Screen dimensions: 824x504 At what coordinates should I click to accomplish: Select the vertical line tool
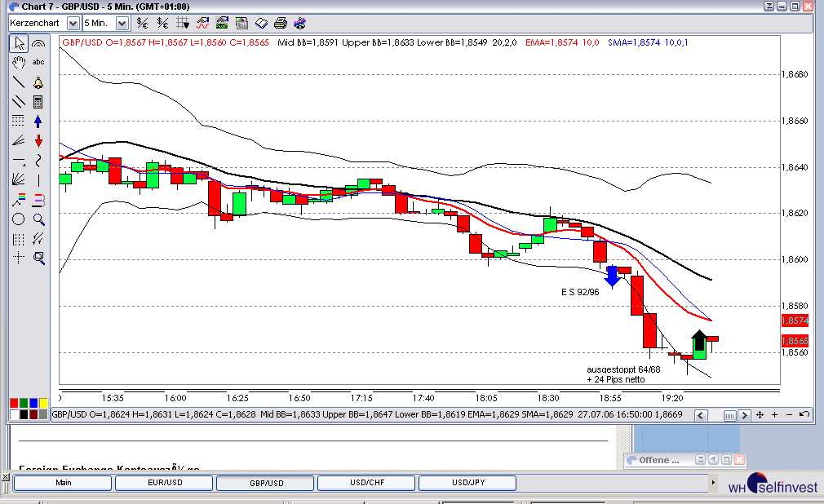coord(38,179)
